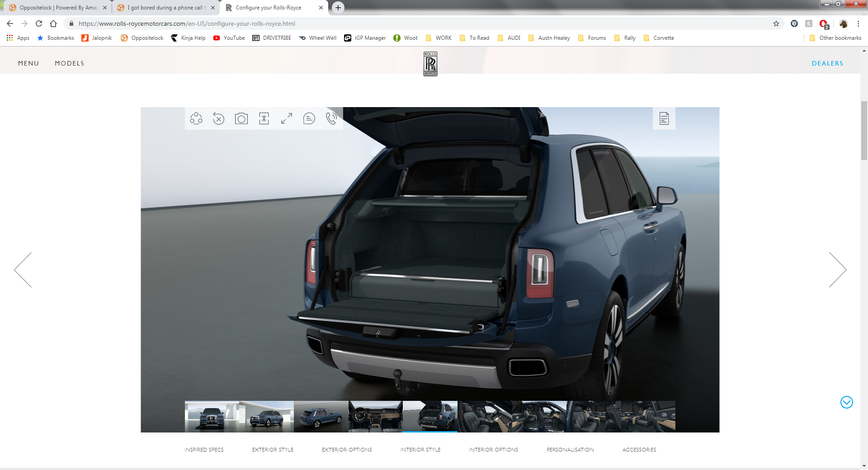Select the open trunk rear thumbnail
Viewport: 868px width, 470px height.
pyautogui.click(x=430, y=416)
